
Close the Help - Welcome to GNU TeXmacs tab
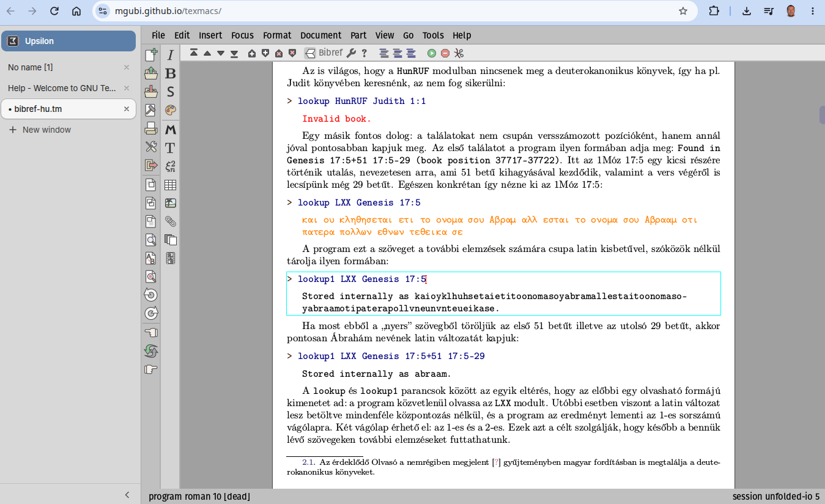tap(127, 88)
